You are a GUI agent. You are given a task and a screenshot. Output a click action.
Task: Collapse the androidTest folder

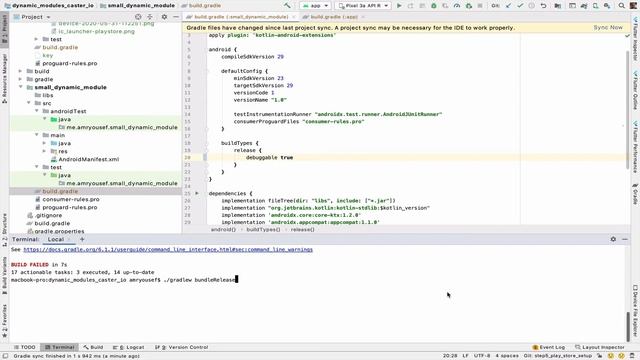coord(36,111)
